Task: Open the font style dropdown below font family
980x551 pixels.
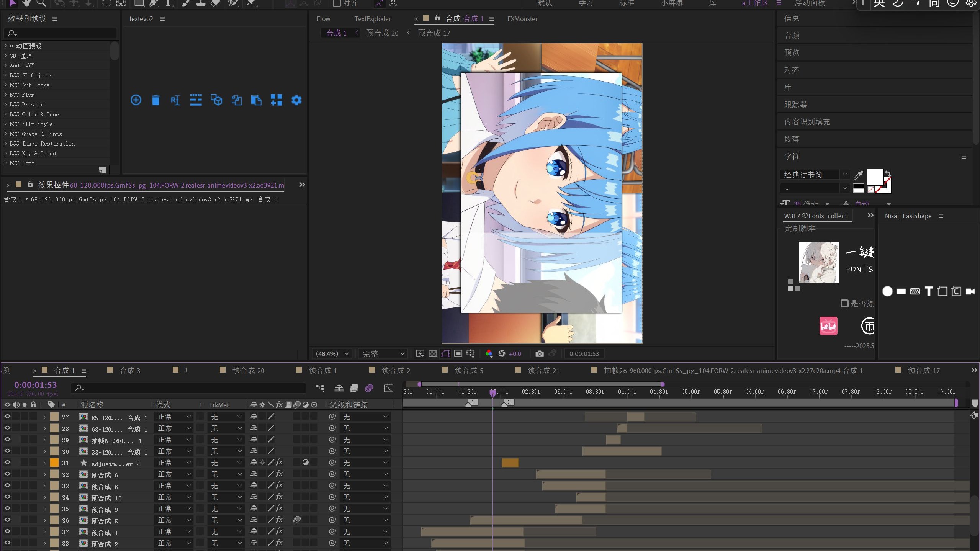Action: point(815,188)
